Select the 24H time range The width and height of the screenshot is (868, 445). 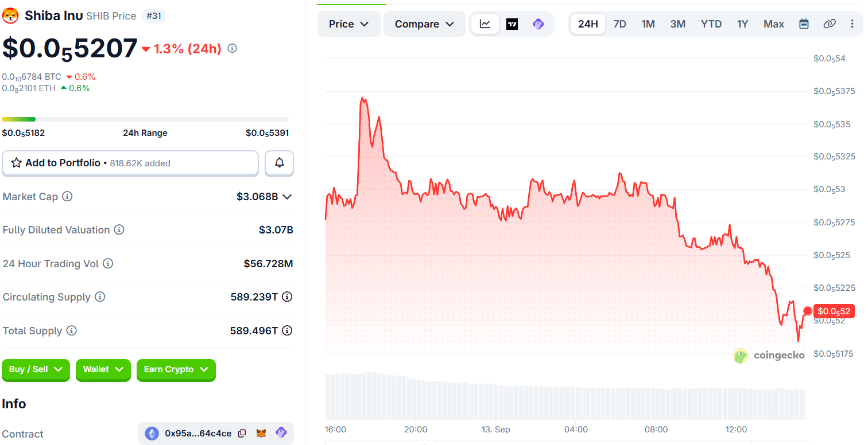[x=588, y=24]
